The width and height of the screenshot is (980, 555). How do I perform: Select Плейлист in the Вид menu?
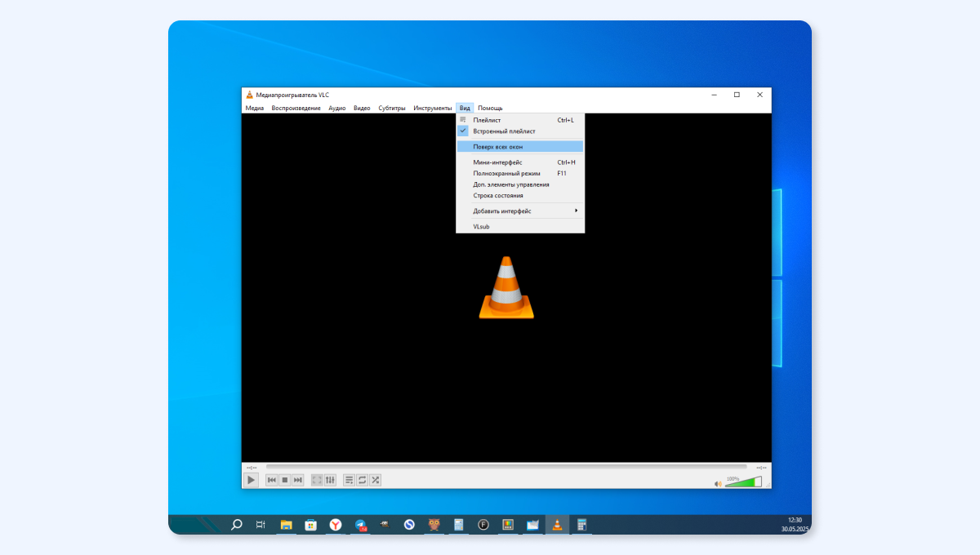tap(520, 120)
